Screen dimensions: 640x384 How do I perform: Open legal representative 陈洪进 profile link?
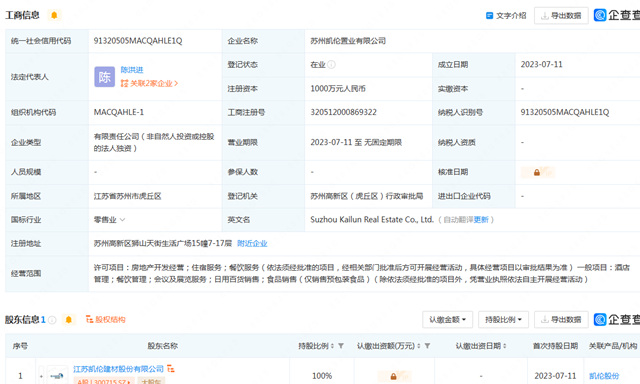132,70
